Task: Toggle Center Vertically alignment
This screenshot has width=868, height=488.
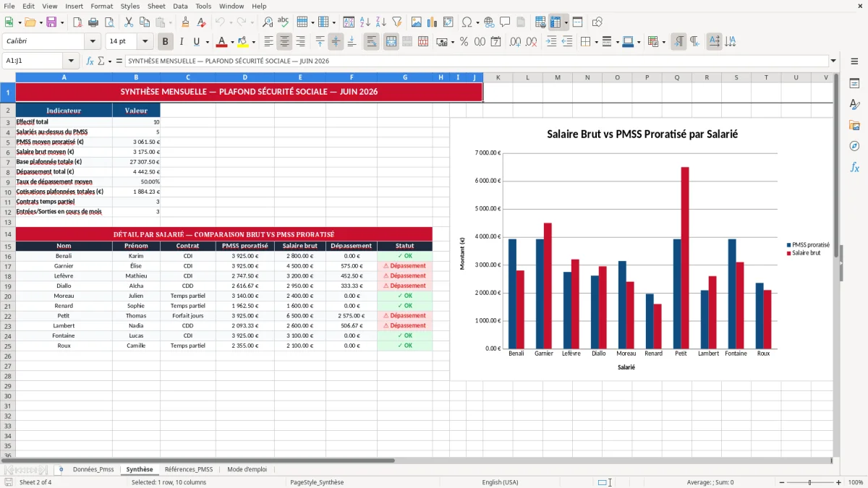Action: [x=336, y=42]
